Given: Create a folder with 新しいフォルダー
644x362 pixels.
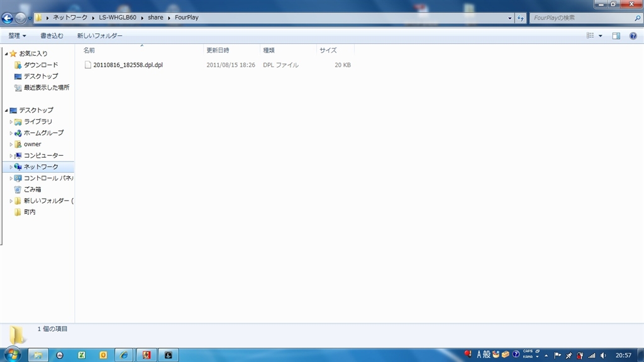Looking at the screenshot, I should pos(100,36).
